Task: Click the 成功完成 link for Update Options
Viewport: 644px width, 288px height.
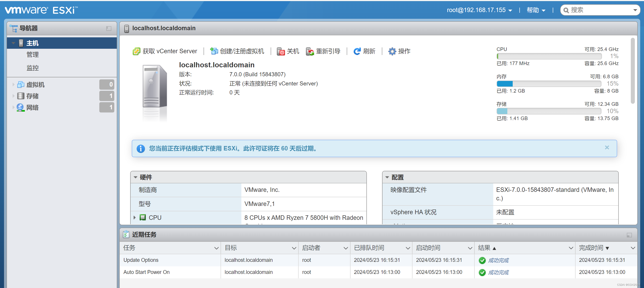Action: 498,260
